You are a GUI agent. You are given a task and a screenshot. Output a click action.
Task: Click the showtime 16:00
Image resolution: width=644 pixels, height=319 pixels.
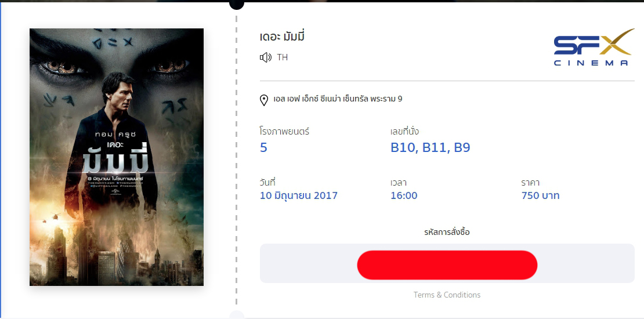404,195
